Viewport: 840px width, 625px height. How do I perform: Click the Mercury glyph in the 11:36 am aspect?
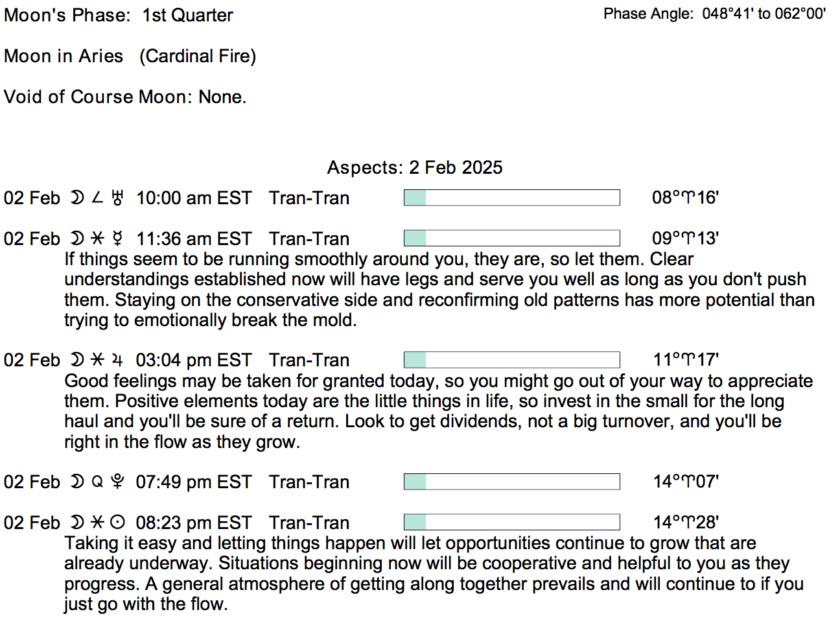117,239
